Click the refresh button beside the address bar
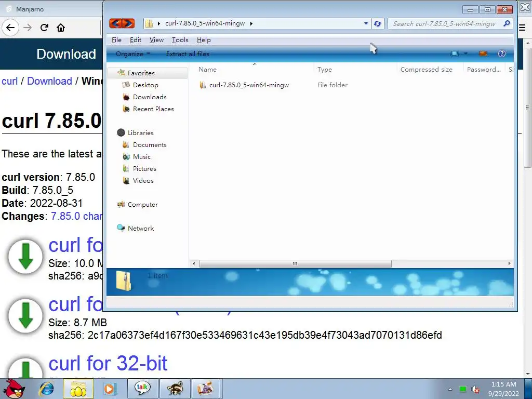 pos(377,24)
